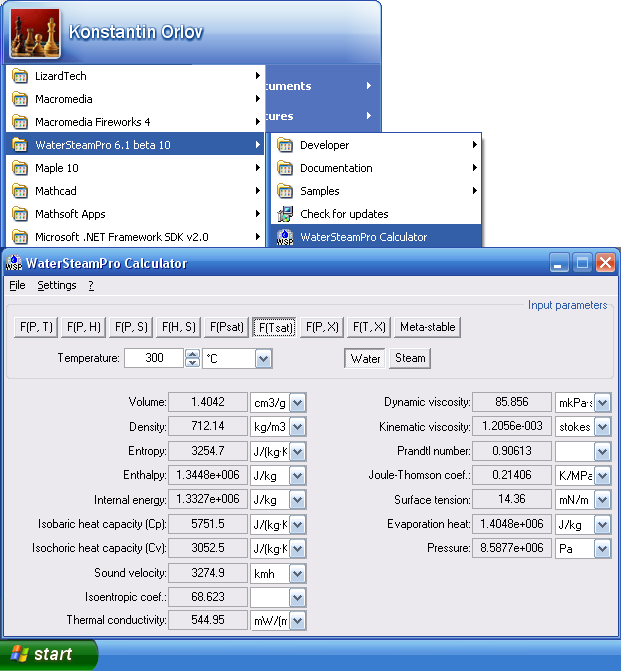Open the temperature unit °C dropdown
Viewport: 621px width, 671px height.
[x=263, y=359]
